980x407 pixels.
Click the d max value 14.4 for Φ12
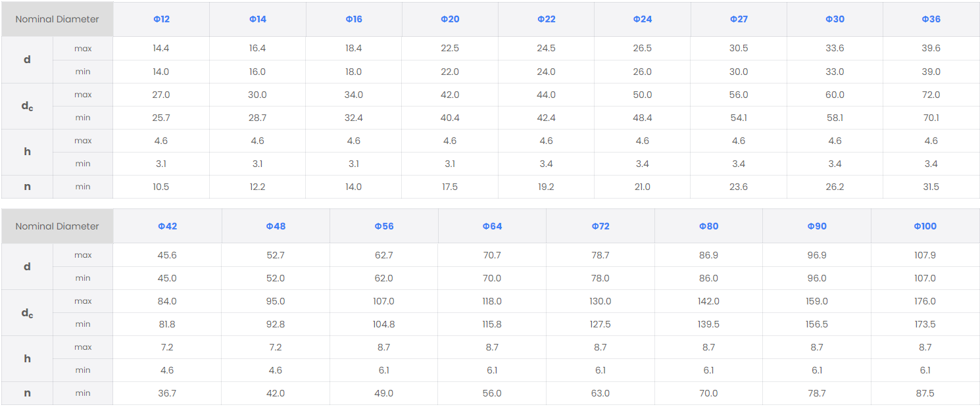click(161, 49)
